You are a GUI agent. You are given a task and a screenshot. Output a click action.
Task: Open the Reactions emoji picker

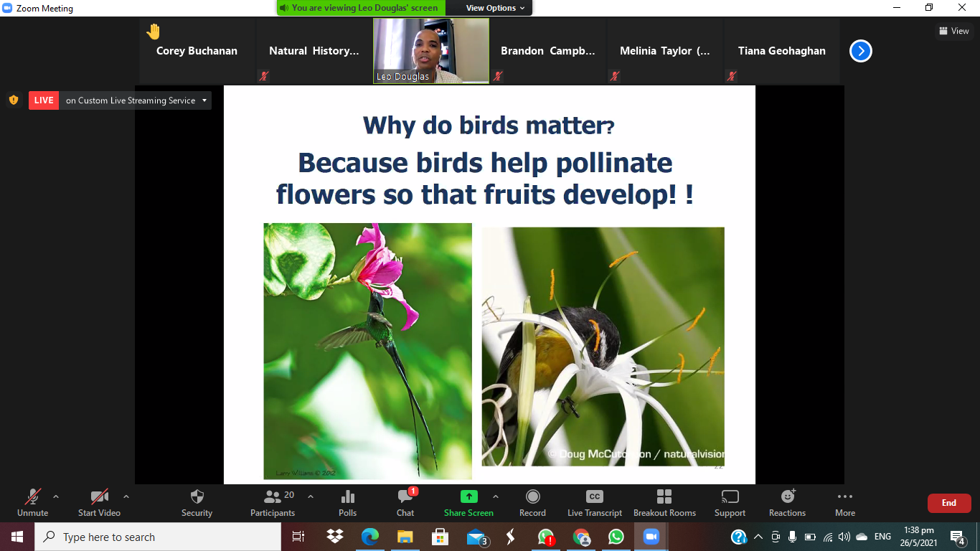[x=787, y=502]
